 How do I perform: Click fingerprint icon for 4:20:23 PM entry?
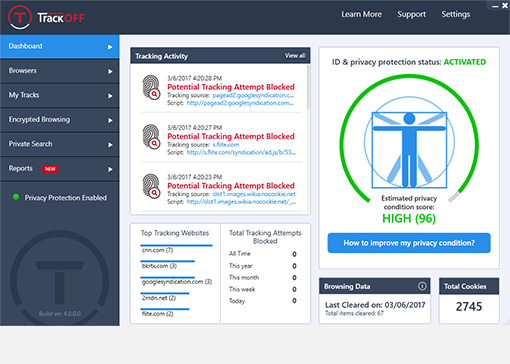click(x=151, y=186)
